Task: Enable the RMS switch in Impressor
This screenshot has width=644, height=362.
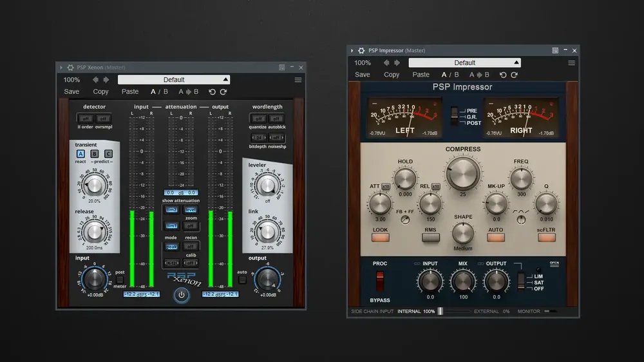Action: pos(430,237)
